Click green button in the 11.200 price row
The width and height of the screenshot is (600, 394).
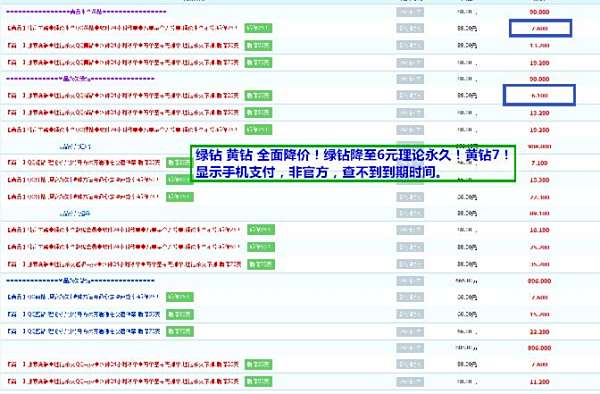(x=258, y=381)
